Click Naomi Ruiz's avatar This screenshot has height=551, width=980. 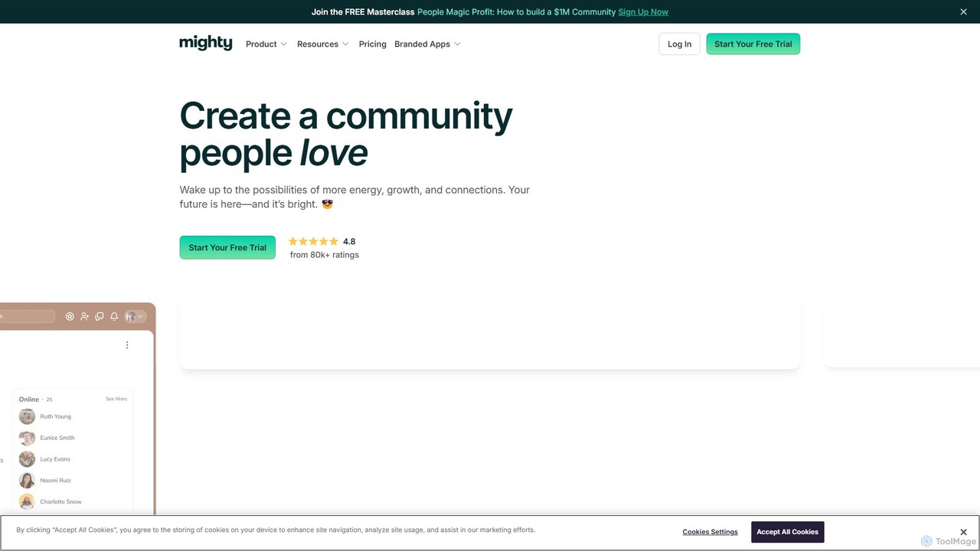[27, 481]
